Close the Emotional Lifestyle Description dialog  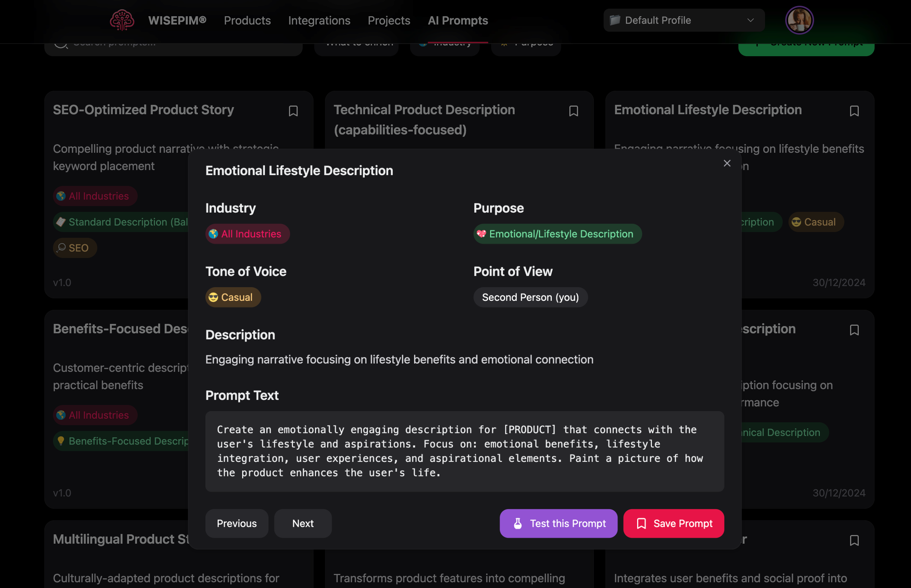726,164
